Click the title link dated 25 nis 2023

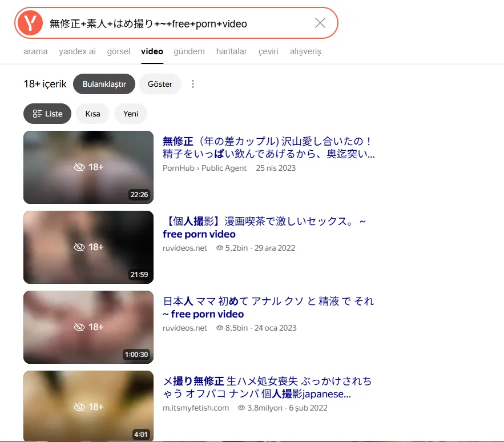click(x=269, y=147)
